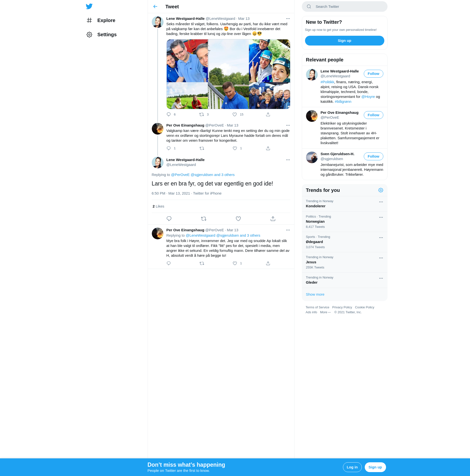Open more options on the main Lars tweet

[288, 160]
